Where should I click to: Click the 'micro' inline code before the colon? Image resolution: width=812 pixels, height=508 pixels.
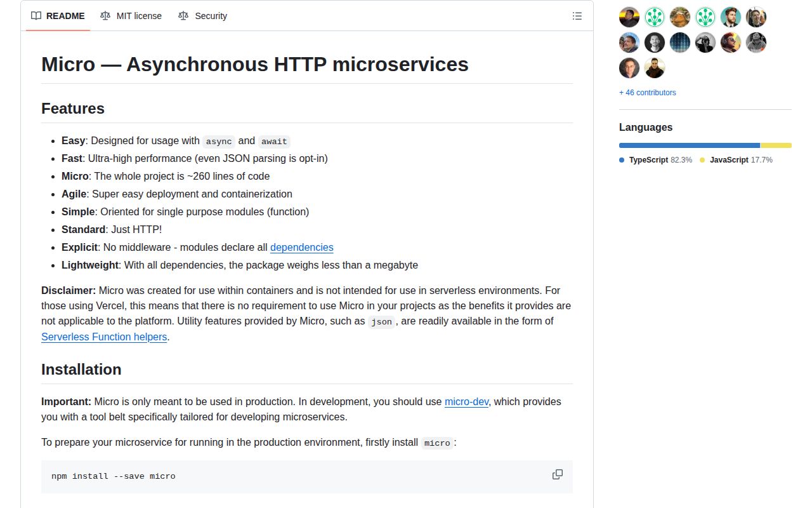[x=437, y=443]
